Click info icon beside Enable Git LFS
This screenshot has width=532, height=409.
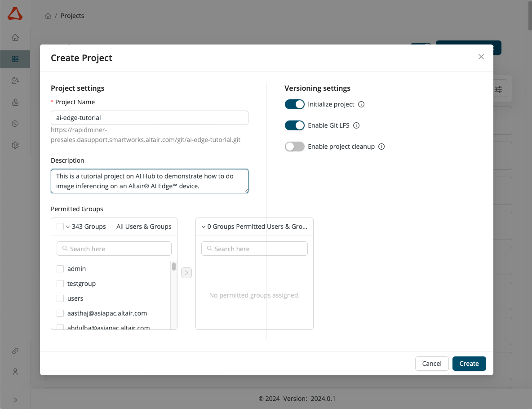point(356,125)
